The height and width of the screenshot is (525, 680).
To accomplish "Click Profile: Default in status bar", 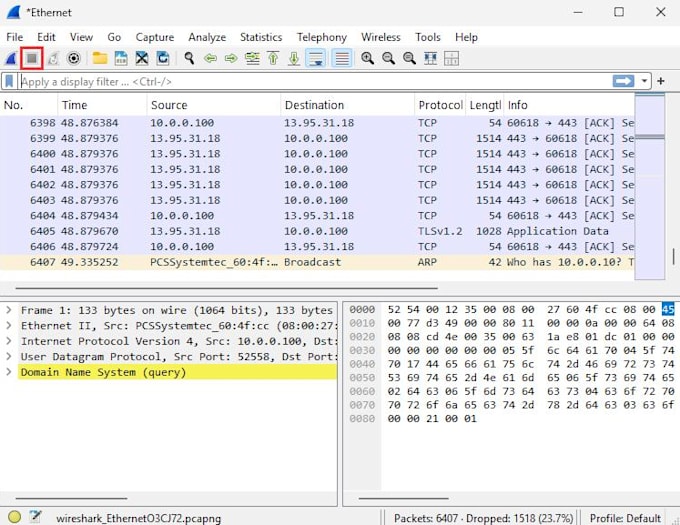I will tap(625, 518).
